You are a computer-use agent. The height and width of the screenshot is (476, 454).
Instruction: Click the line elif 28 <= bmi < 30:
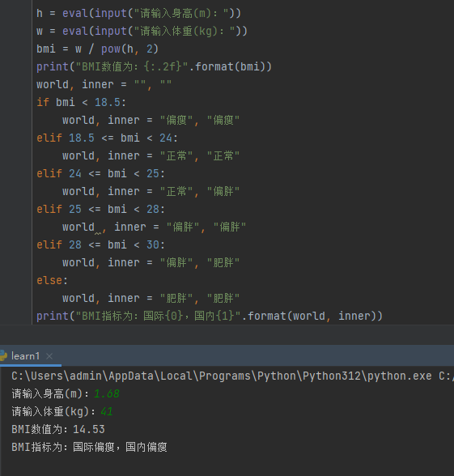coord(100,244)
